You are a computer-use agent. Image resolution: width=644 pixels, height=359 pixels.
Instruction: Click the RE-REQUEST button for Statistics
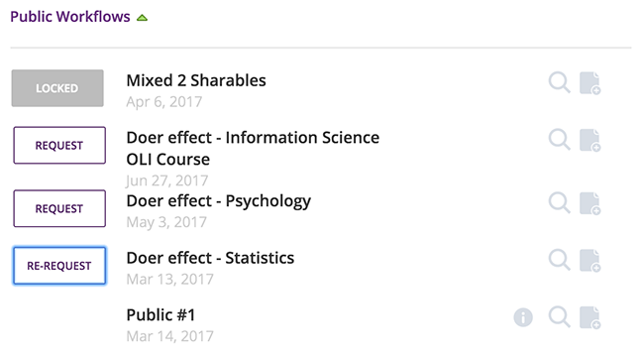(59, 266)
